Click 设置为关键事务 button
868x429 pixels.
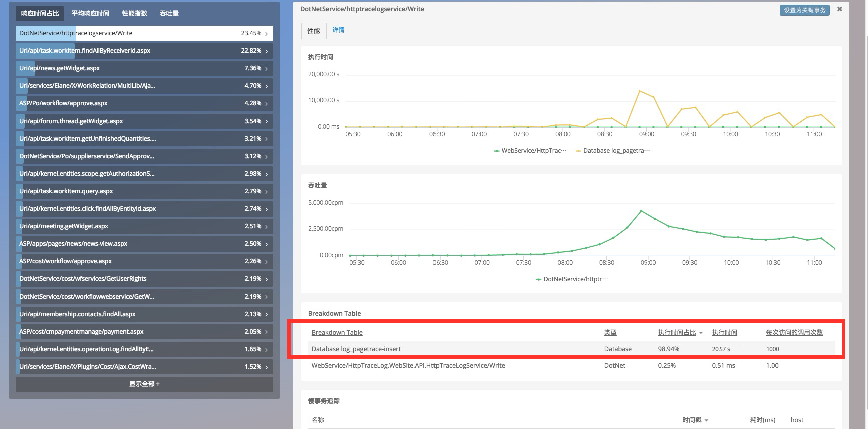(x=804, y=10)
